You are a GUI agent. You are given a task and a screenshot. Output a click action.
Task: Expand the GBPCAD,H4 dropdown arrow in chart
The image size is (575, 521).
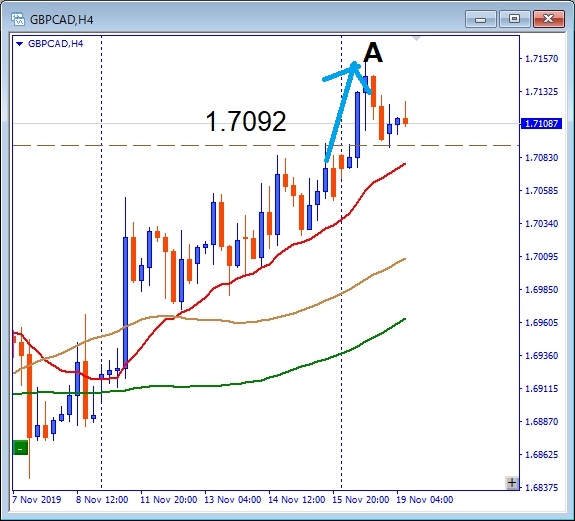point(20,44)
